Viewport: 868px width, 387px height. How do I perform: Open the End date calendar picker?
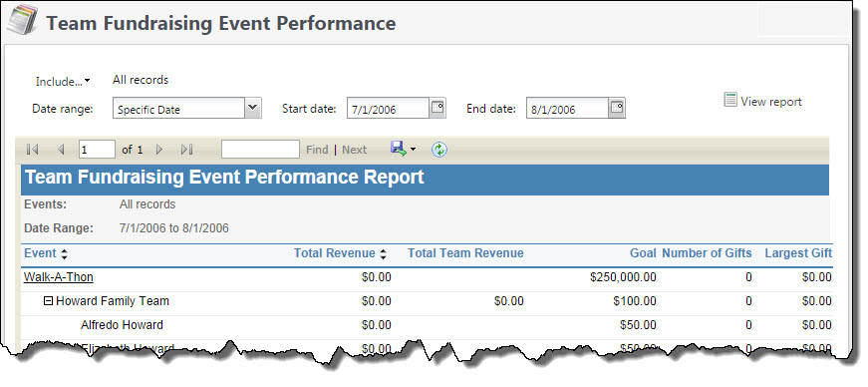(x=617, y=107)
